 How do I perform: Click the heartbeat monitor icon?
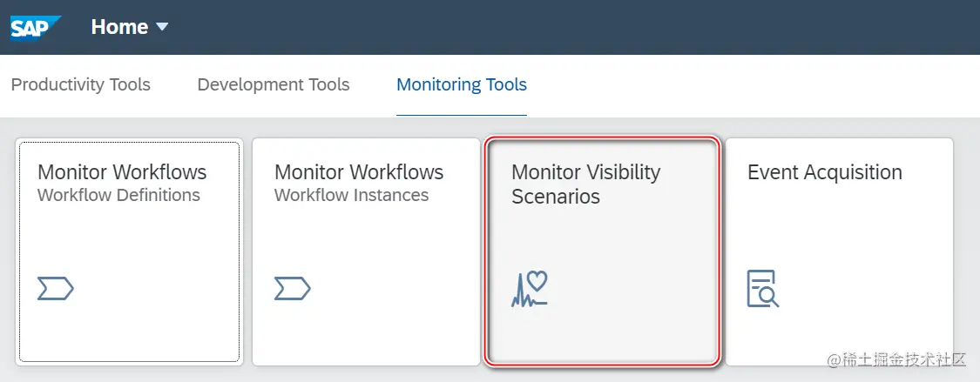529,289
